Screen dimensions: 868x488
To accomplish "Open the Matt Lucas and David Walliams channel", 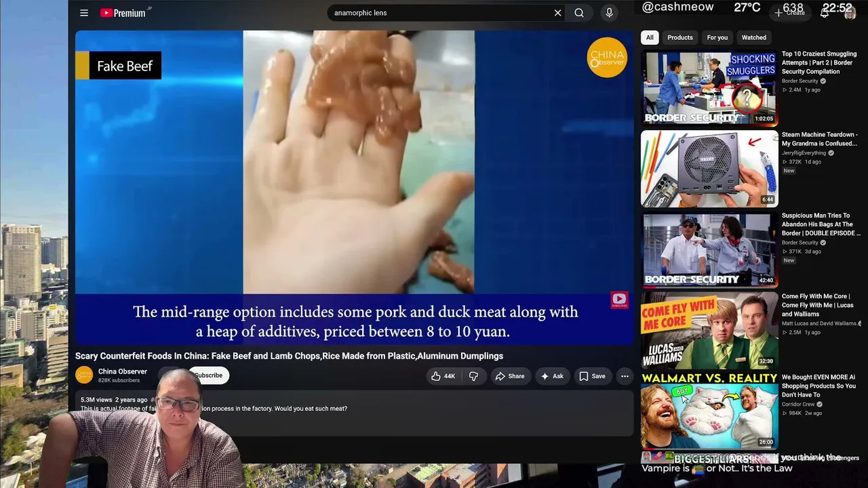I will 819,323.
